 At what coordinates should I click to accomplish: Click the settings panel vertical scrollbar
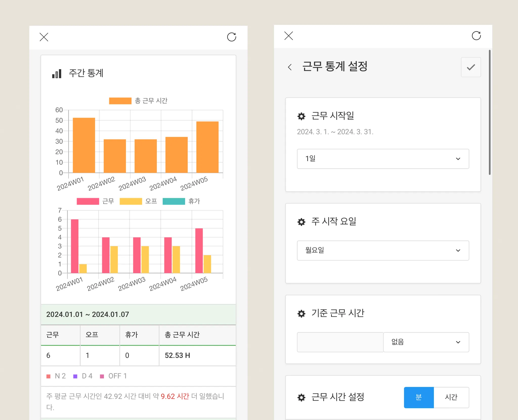pyautogui.click(x=490, y=112)
